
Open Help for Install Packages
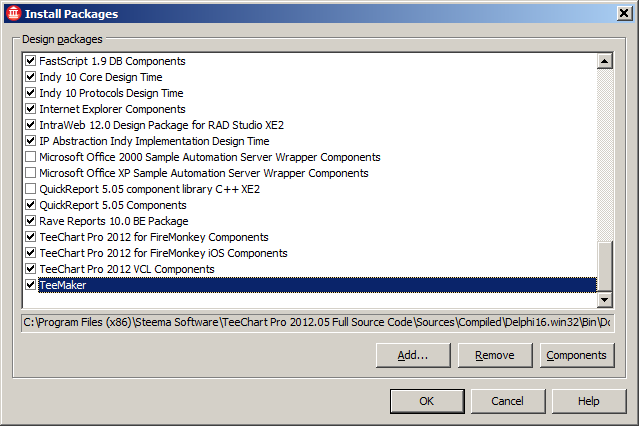coord(589,402)
